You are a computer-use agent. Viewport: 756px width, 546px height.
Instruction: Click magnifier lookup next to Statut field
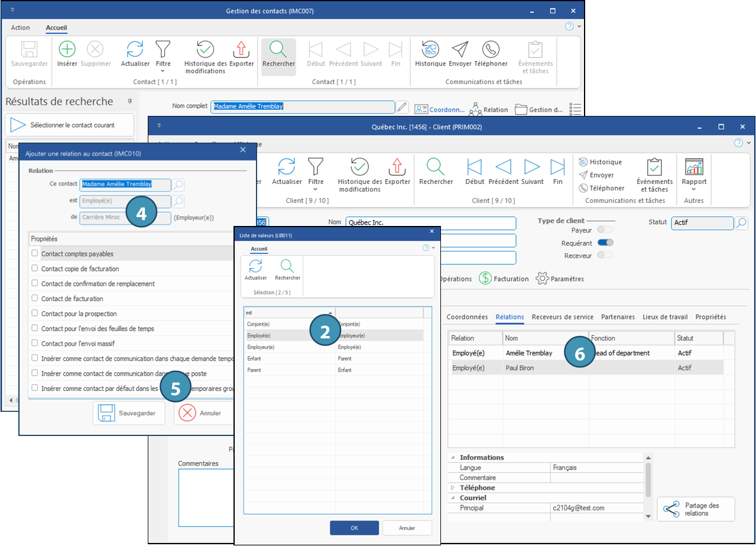coord(741,223)
